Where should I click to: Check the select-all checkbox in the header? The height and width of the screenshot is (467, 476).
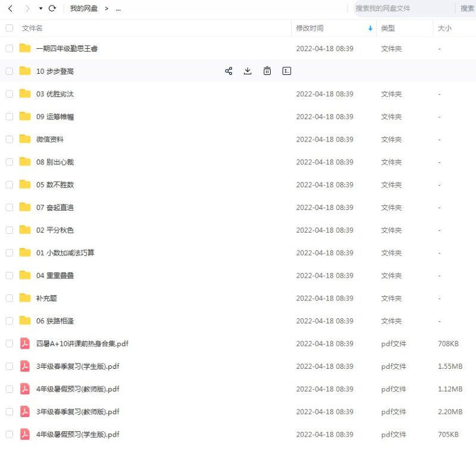[9, 27]
